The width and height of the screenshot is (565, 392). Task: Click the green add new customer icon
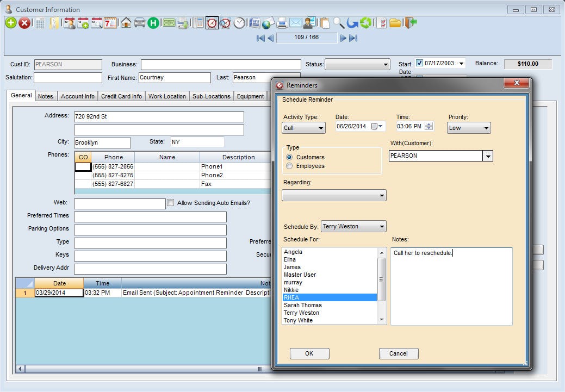[11, 23]
